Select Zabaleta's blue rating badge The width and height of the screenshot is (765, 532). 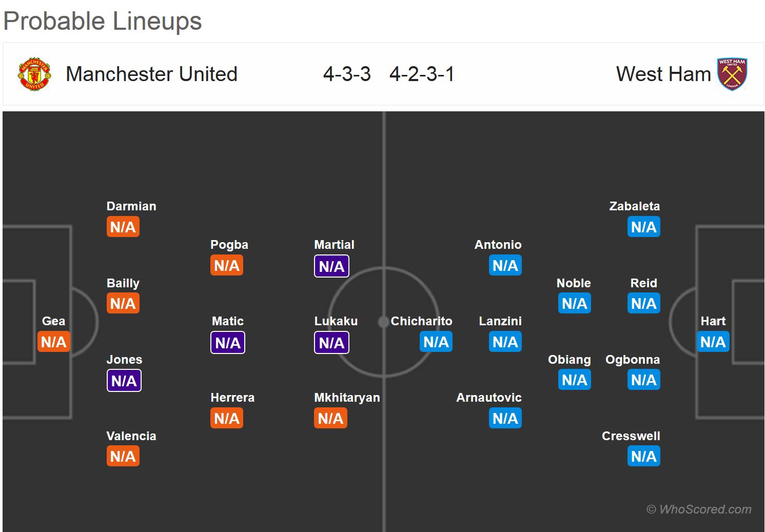point(643,227)
